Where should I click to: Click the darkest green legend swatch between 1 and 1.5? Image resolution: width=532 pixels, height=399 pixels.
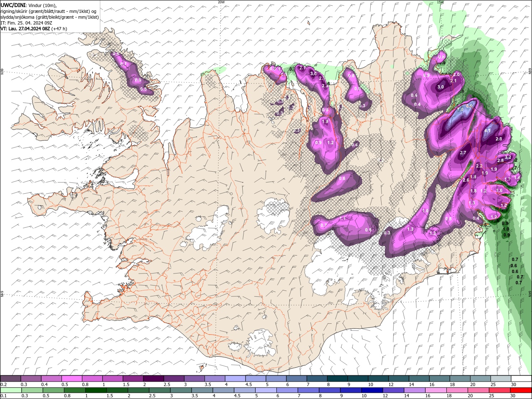(x=96, y=390)
